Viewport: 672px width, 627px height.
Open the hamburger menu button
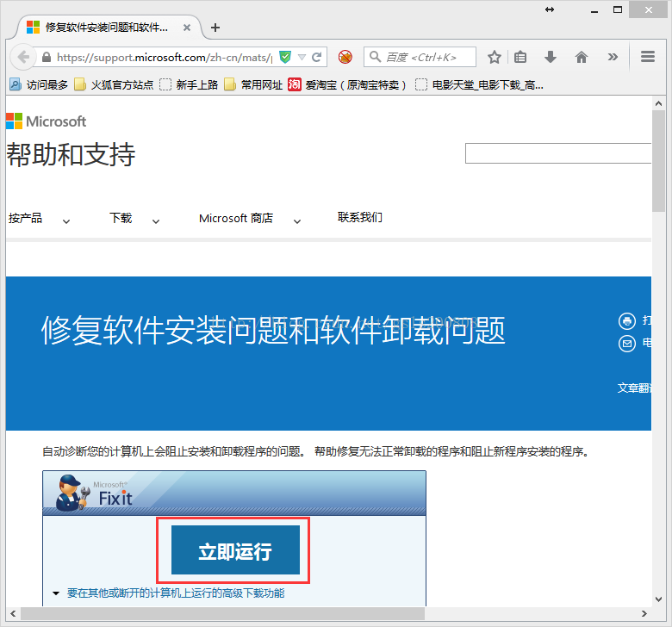[x=648, y=57]
